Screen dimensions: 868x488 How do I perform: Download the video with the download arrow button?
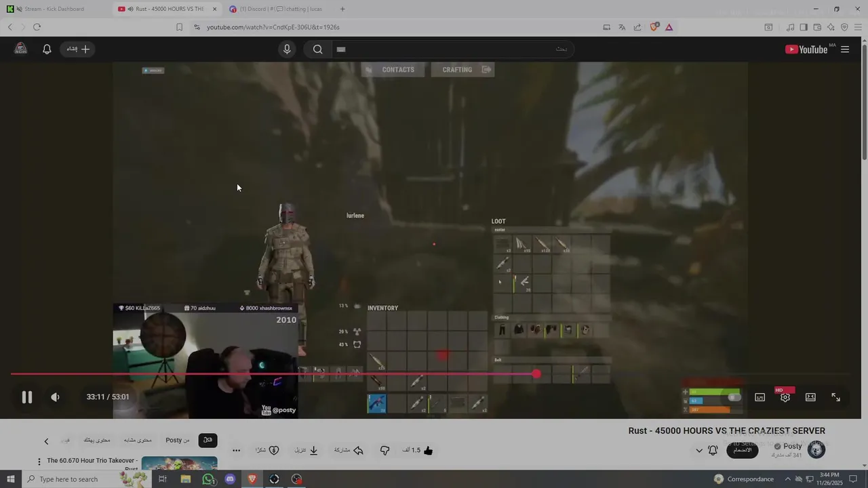(307, 451)
